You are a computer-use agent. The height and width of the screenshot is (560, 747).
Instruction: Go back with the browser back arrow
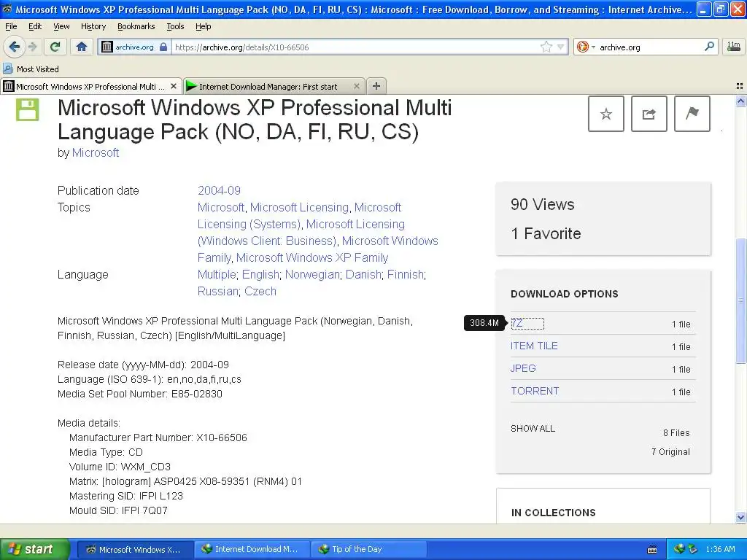pos(15,47)
